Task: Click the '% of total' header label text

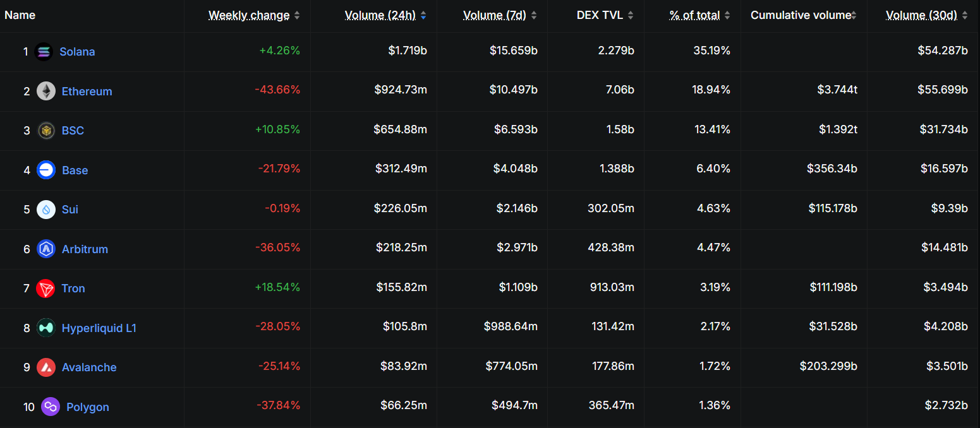Action: tap(695, 15)
